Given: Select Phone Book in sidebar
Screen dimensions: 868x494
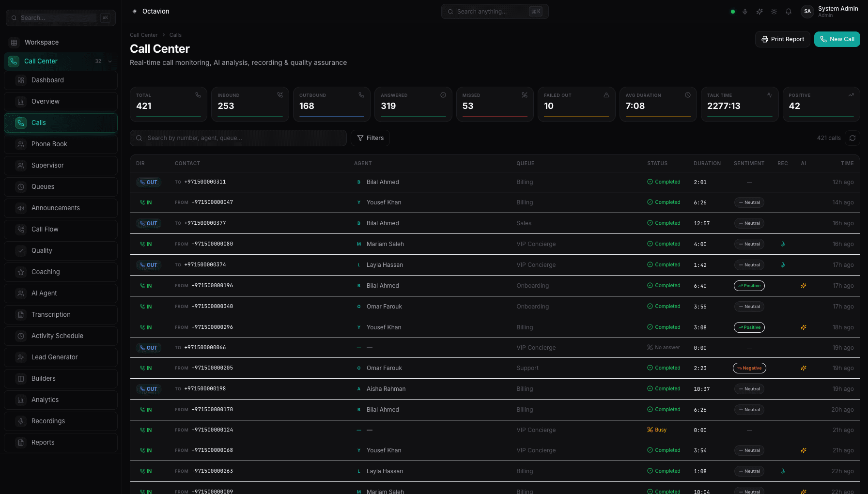Looking at the screenshot, I should (61, 144).
